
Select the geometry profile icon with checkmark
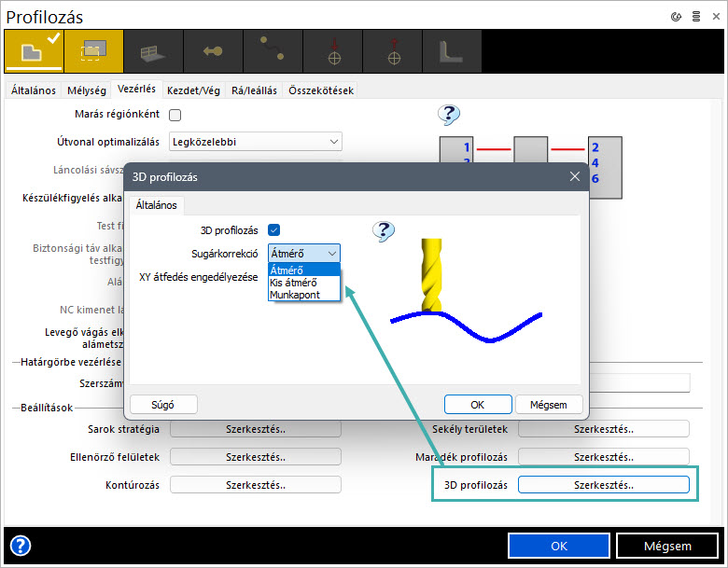34,51
